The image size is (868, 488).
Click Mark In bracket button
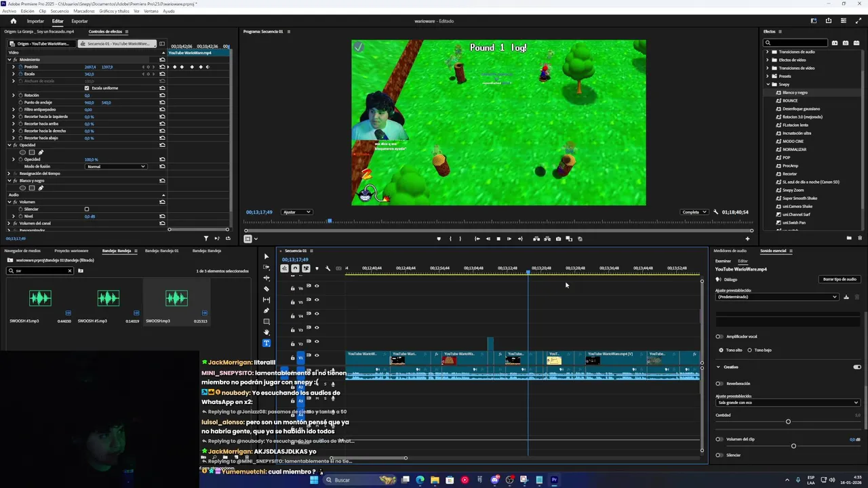[450, 239]
